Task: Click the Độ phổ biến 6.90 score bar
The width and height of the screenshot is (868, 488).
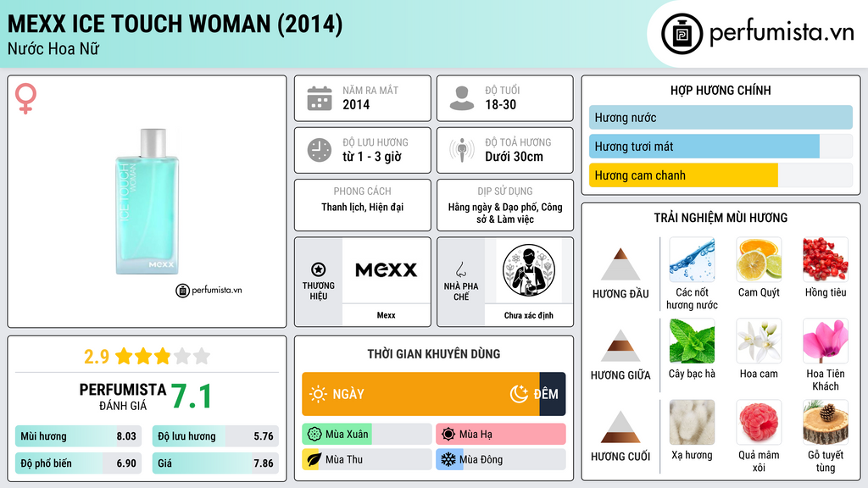Action: tap(79, 463)
